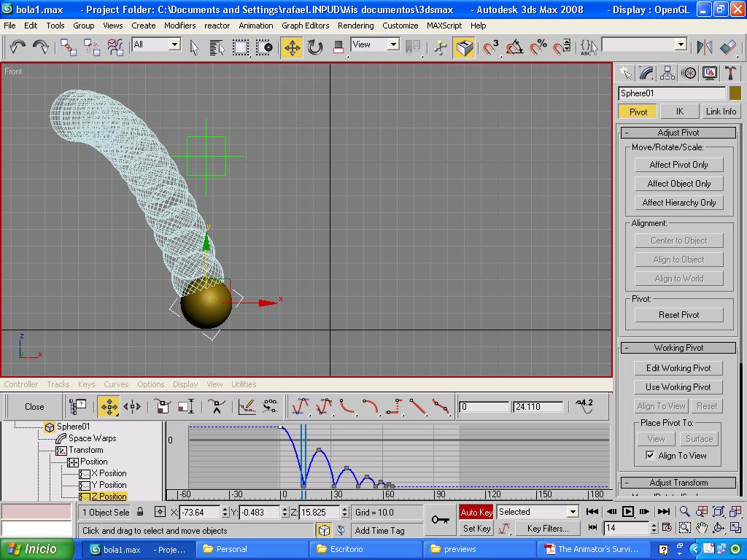Toggle the selection lock padlock icon

(140, 512)
